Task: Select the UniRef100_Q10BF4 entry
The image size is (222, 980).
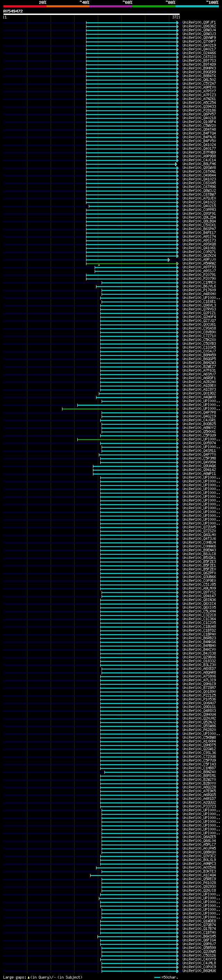Action: 199,122
